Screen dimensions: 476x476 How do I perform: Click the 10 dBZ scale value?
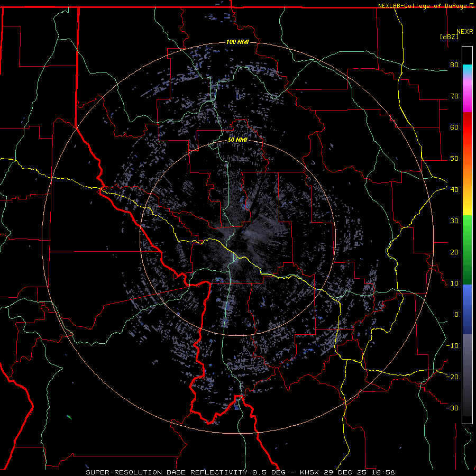click(x=454, y=283)
